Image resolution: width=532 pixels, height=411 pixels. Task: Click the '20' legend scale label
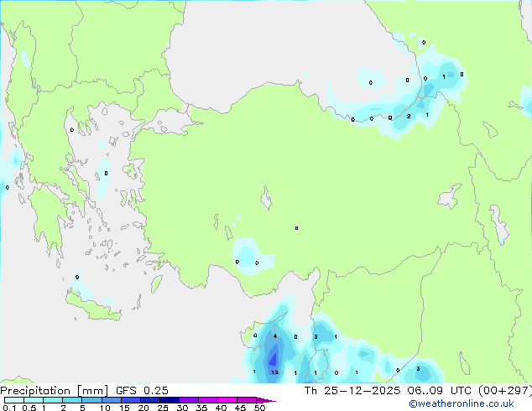[x=143, y=408]
